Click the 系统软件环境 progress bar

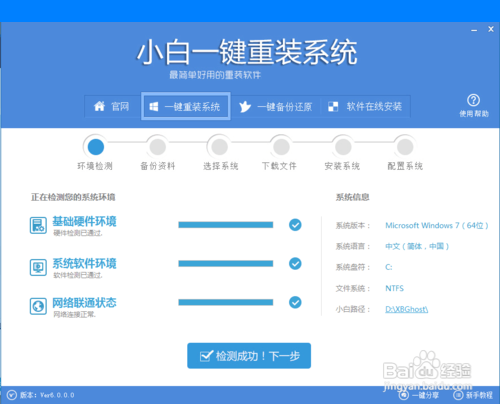click(226, 264)
